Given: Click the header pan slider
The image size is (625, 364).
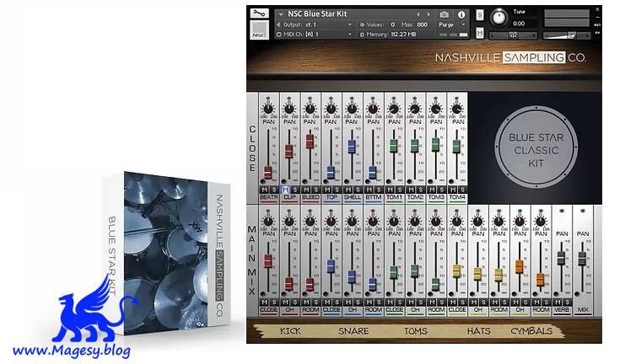Looking at the screenshot, I should coord(513,36).
